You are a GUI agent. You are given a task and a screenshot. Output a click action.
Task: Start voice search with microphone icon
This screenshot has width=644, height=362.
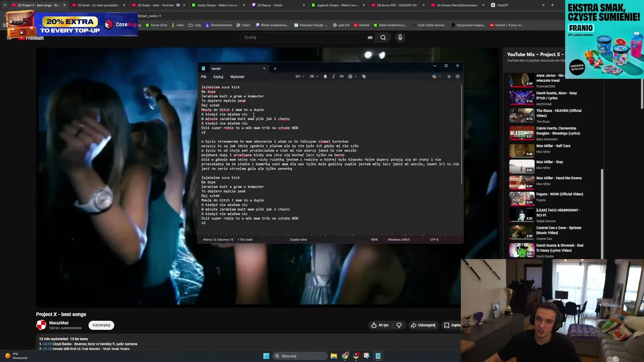(x=400, y=37)
